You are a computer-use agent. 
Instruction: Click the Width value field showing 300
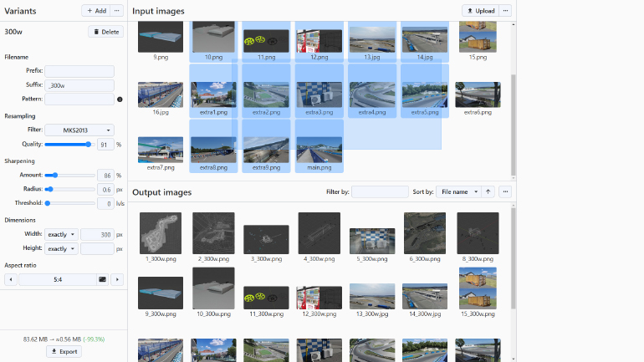97,234
